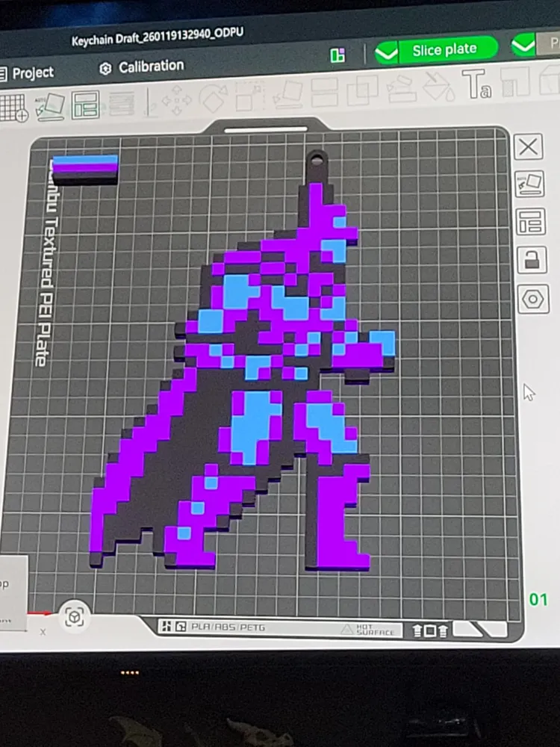Click the Bambu Textured PEI Plate label

pos(46,264)
